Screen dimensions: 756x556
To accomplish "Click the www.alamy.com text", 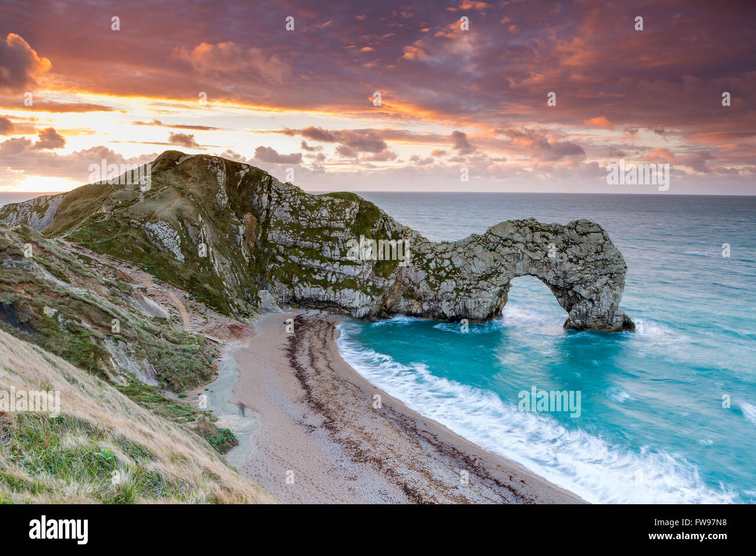I will [688, 536].
